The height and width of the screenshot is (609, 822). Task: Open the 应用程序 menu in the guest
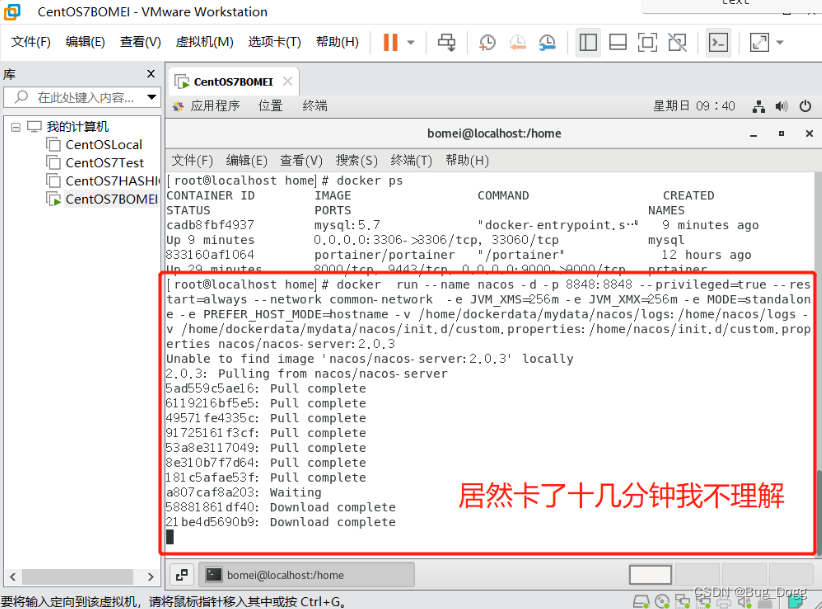point(215,106)
